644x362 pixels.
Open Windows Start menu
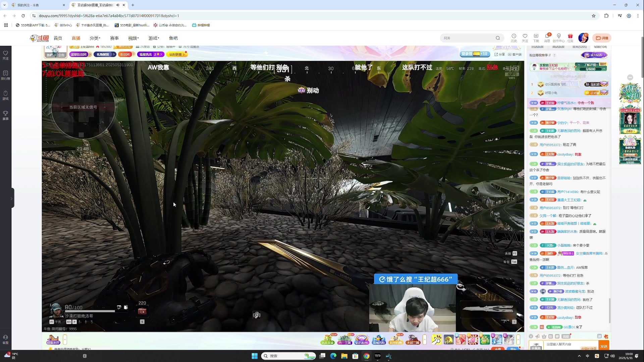(255, 356)
